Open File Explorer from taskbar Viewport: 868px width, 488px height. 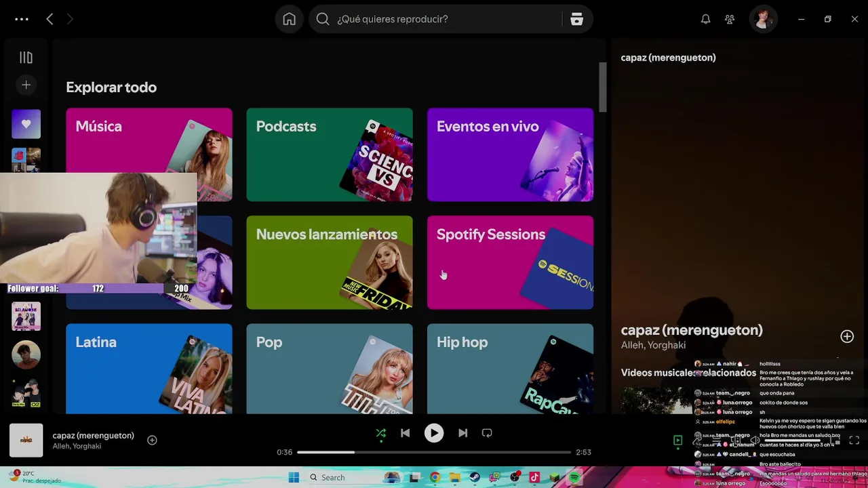(454, 477)
